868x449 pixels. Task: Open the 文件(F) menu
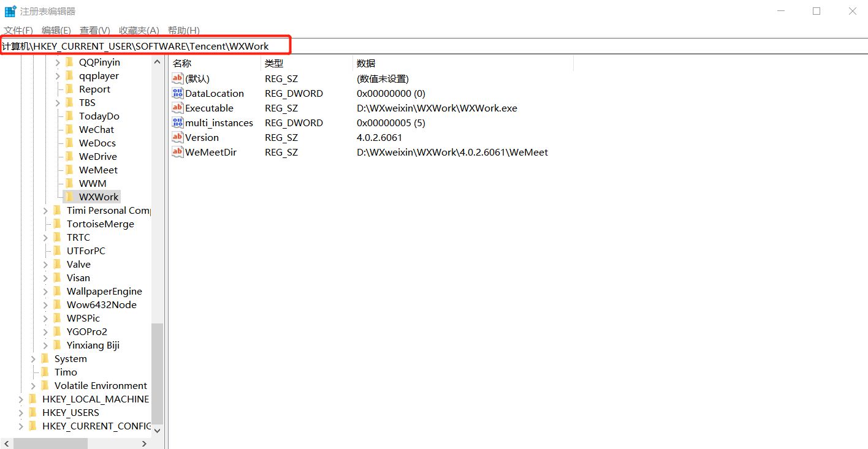click(x=18, y=30)
